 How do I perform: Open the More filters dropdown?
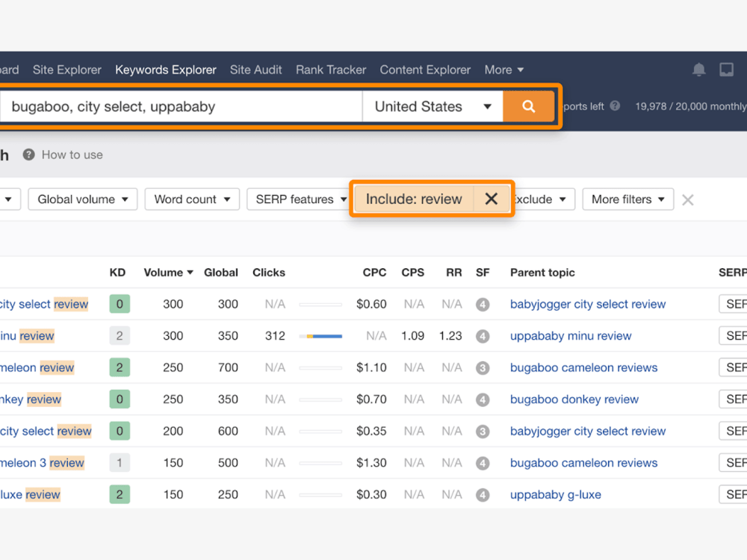pos(627,199)
